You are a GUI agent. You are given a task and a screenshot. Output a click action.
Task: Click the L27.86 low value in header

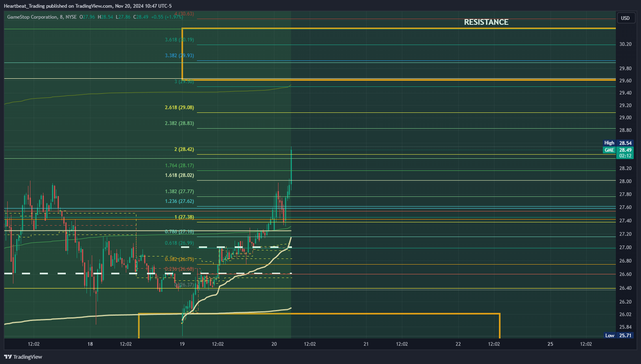[x=123, y=17]
